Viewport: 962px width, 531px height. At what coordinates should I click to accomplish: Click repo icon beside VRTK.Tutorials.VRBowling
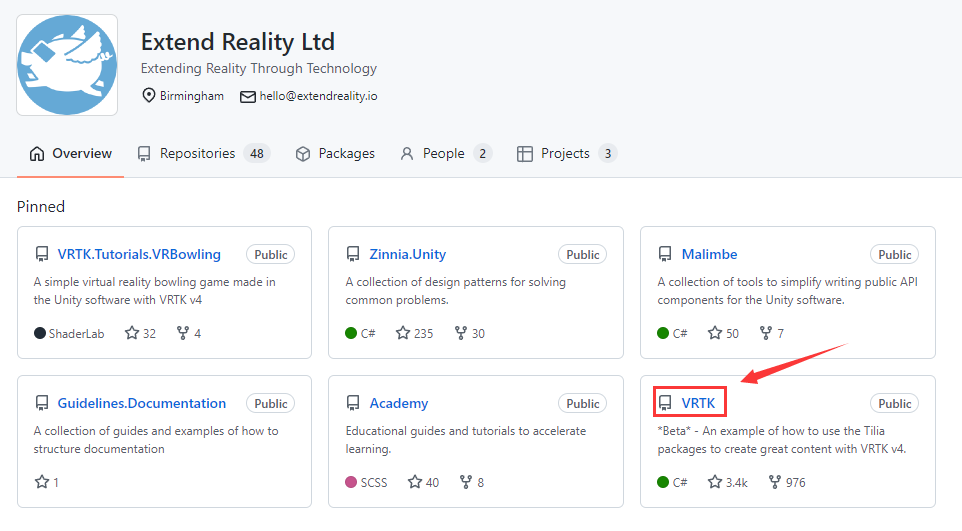[42, 254]
